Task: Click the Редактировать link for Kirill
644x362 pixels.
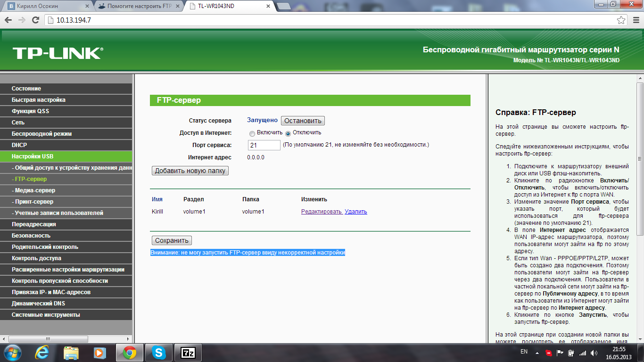Action: (x=322, y=212)
